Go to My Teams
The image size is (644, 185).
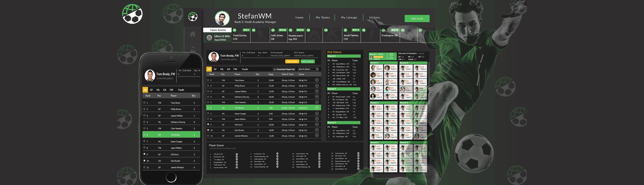323,17
